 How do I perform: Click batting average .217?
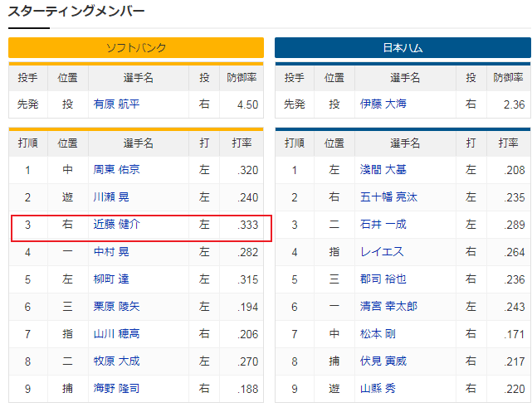pos(515,362)
